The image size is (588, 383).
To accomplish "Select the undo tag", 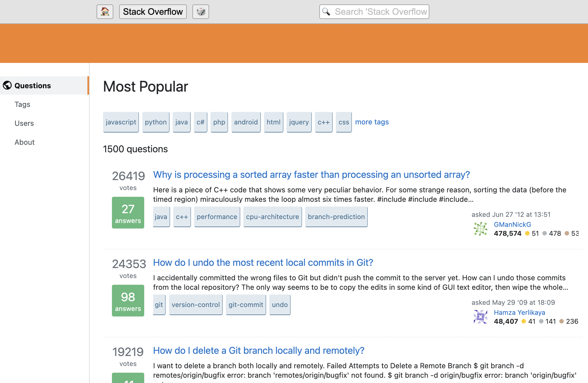I will (x=280, y=305).
